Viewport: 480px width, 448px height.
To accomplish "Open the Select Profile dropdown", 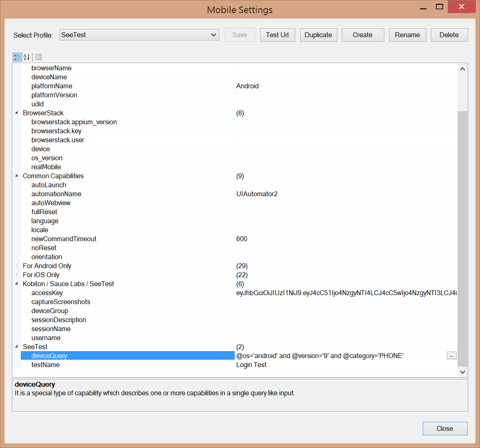I will 139,35.
